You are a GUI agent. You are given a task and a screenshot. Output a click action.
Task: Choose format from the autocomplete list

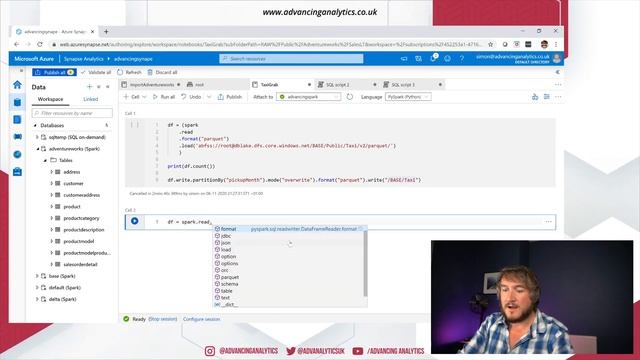289,229
